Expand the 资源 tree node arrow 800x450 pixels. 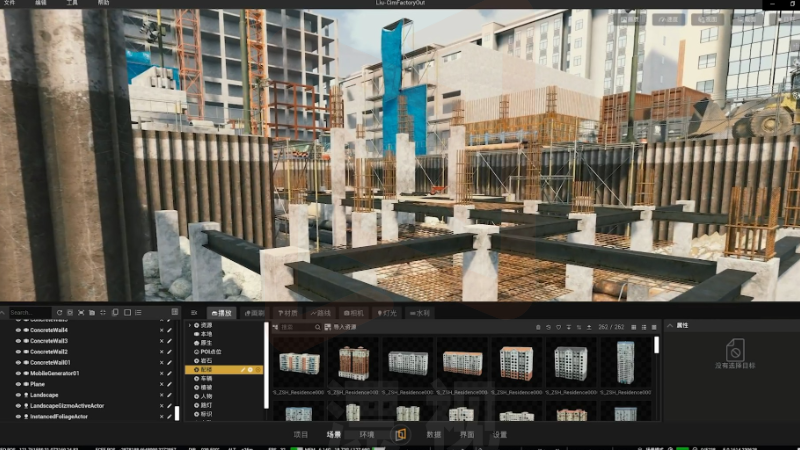(189, 326)
